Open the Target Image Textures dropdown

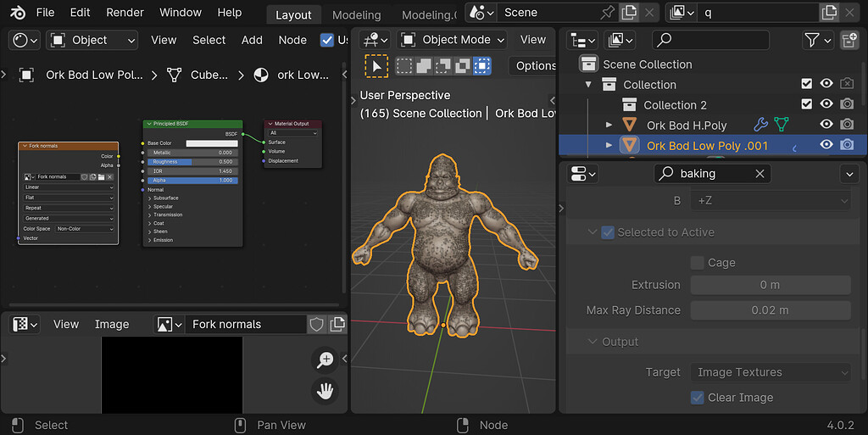[x=770, y=372]
